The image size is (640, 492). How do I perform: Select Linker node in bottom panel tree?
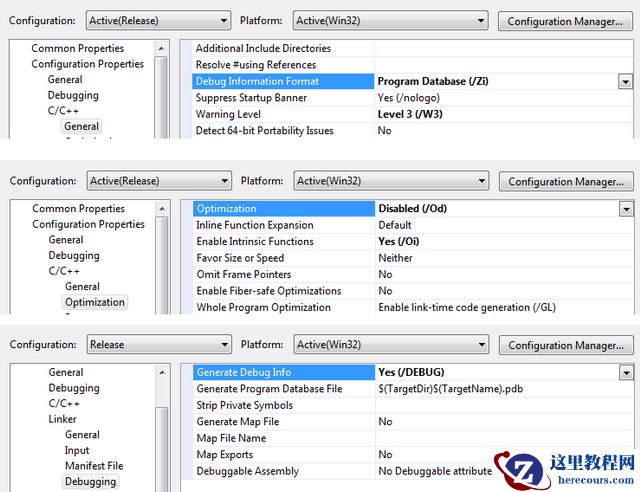click(x=62, y=419)
